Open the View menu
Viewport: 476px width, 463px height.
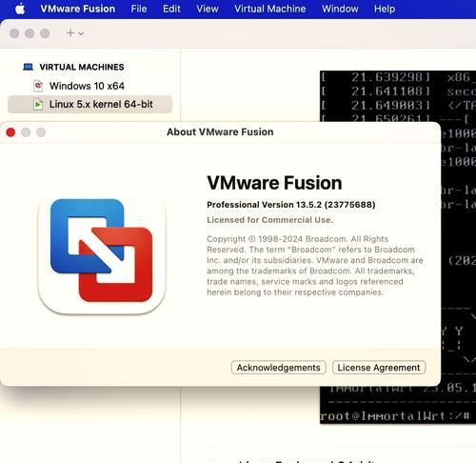coord(208,9)
